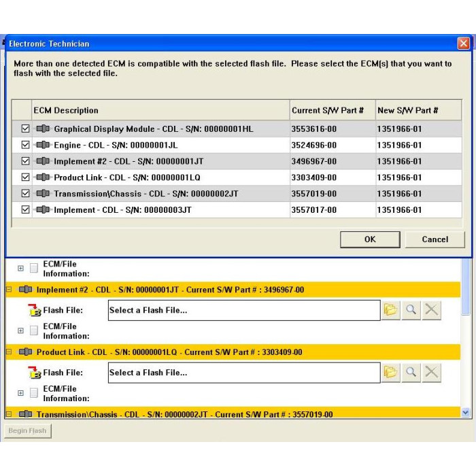476x476 pixels.
Task: Click Product Link Flash File icon
Action: point(35,372)
